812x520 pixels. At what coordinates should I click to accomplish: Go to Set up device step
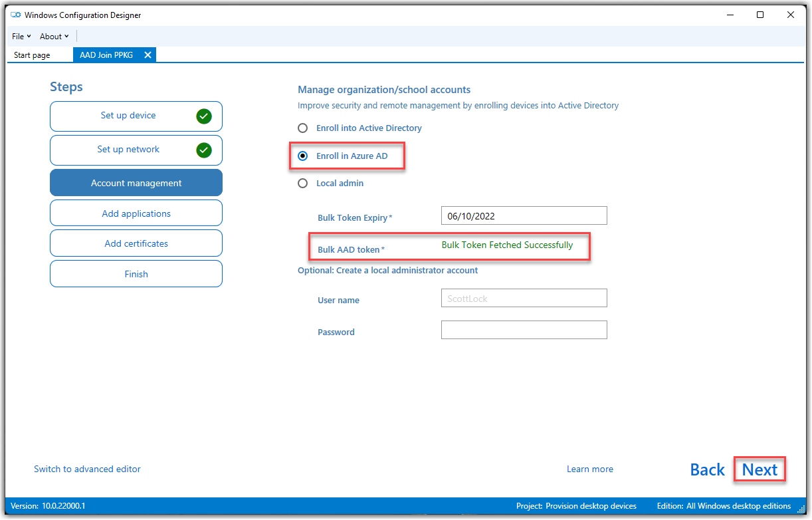136,116
